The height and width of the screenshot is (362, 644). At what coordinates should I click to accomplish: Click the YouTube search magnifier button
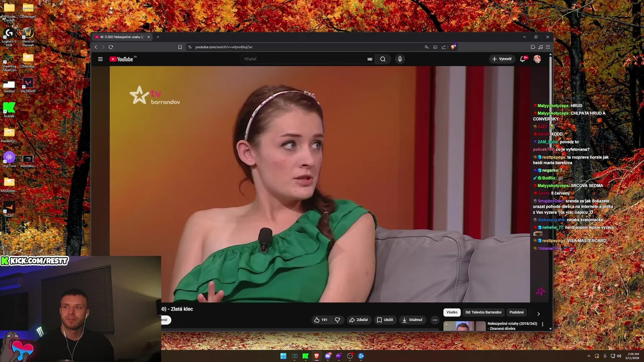[383, 59]
